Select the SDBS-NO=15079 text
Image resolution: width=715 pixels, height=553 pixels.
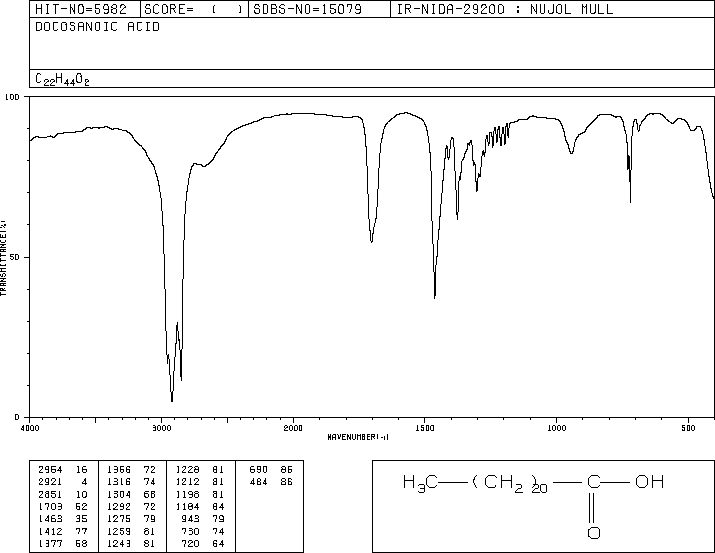click(x=307, y=9)
